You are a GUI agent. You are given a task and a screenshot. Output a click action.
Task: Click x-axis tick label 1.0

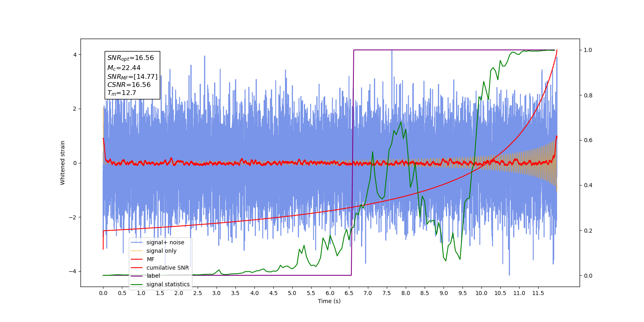click(141, 293)
